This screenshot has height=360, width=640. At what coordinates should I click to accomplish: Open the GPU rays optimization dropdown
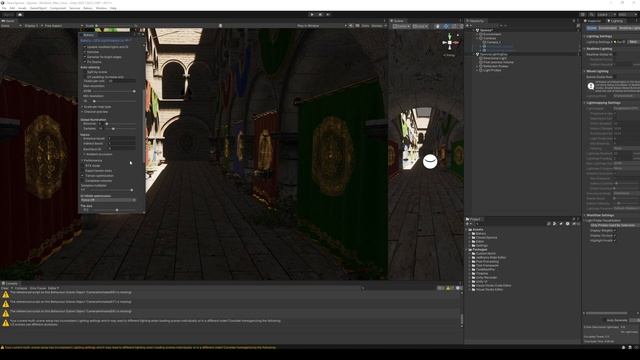tap(108, 200)
